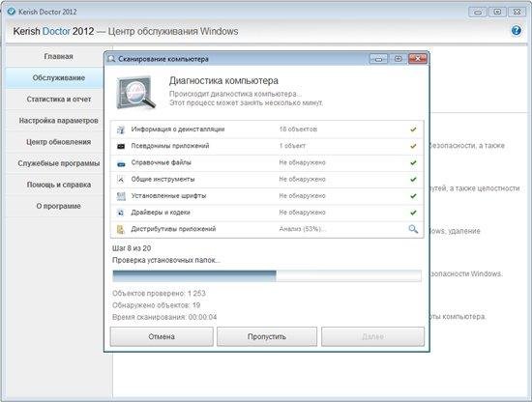Select the Общие инструменты row label
Viewport: 532px width, 402px height.
163,179
